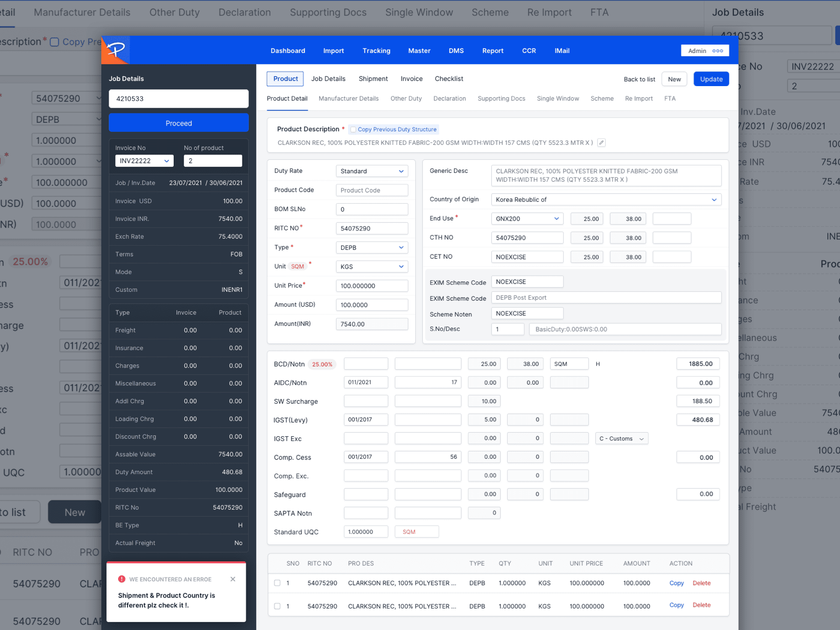840x630 pixels.
Task: Open Other Duty sub-tab
Action: coord(406,99)
